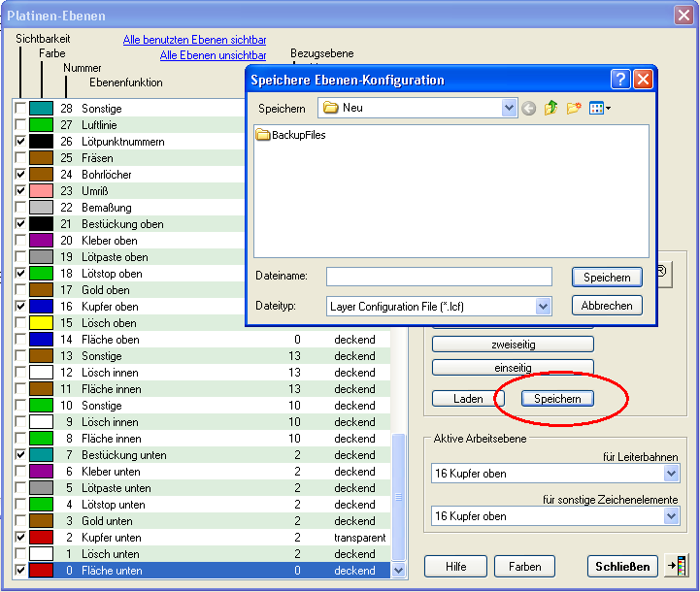The height and width of the screenshot is (592, 700).
Task: Toggle visibility of 7 Bestückung unten
Action: point(20,454)
